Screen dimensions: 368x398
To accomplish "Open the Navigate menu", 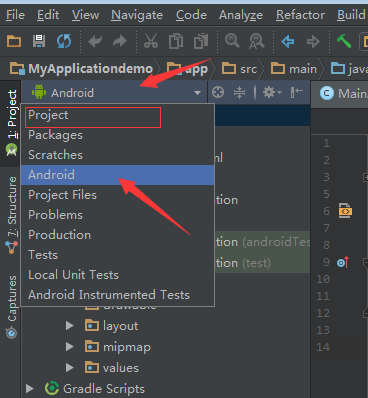I will [137, 15].
